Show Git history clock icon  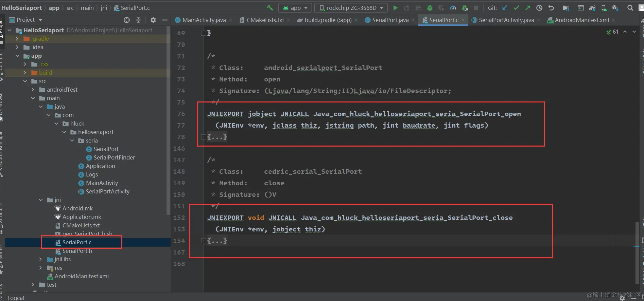(539, 7)
